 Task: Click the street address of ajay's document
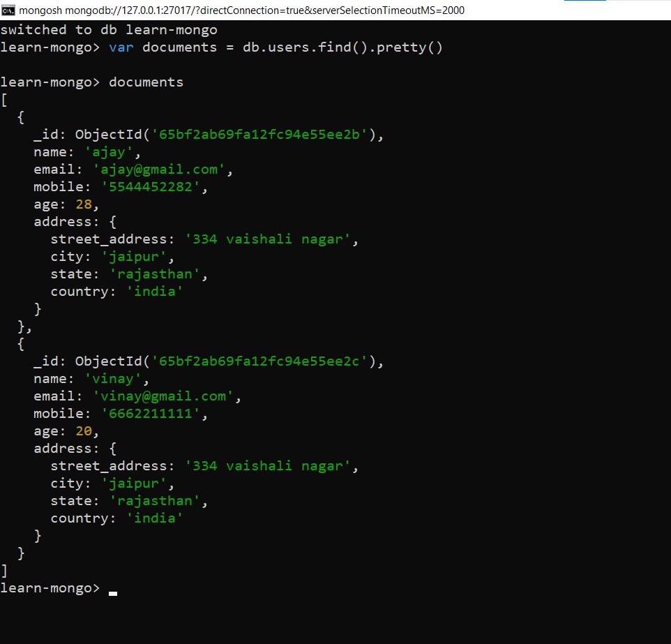[267, 239]
